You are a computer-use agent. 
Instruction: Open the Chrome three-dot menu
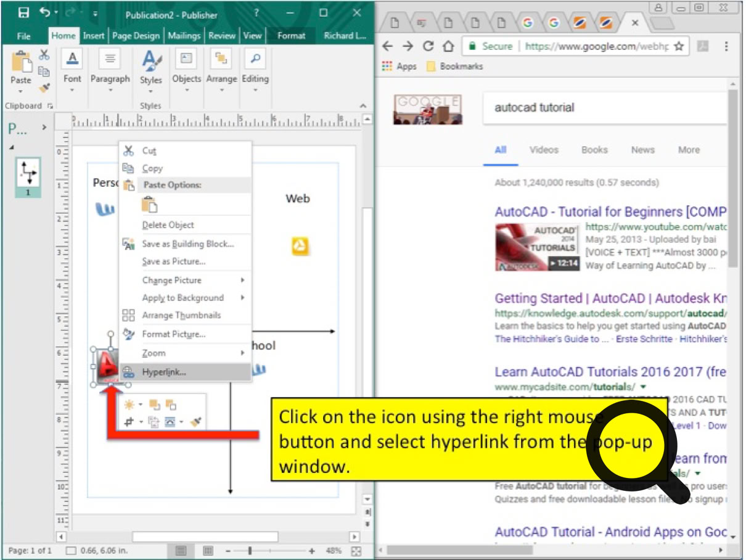click(726, 46)
